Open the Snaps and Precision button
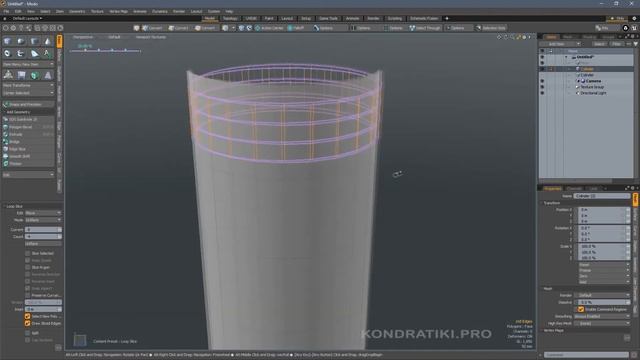640x360 pixels. tap(28, 104)
